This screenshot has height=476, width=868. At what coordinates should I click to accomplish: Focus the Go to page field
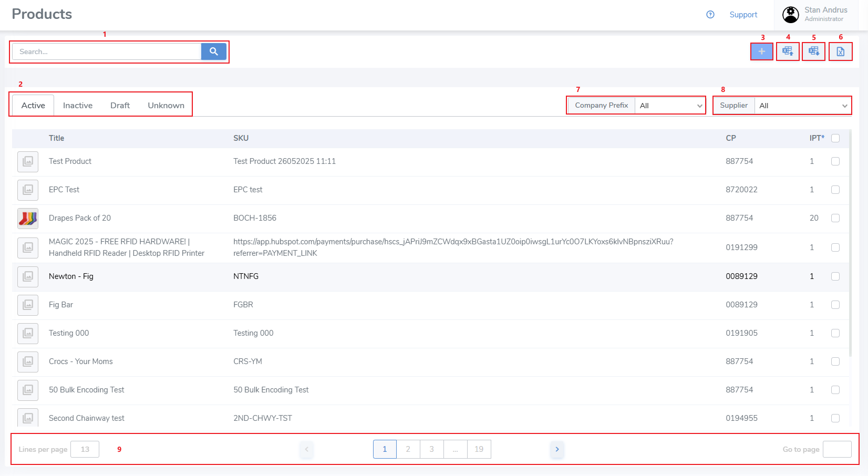[837, 449]
